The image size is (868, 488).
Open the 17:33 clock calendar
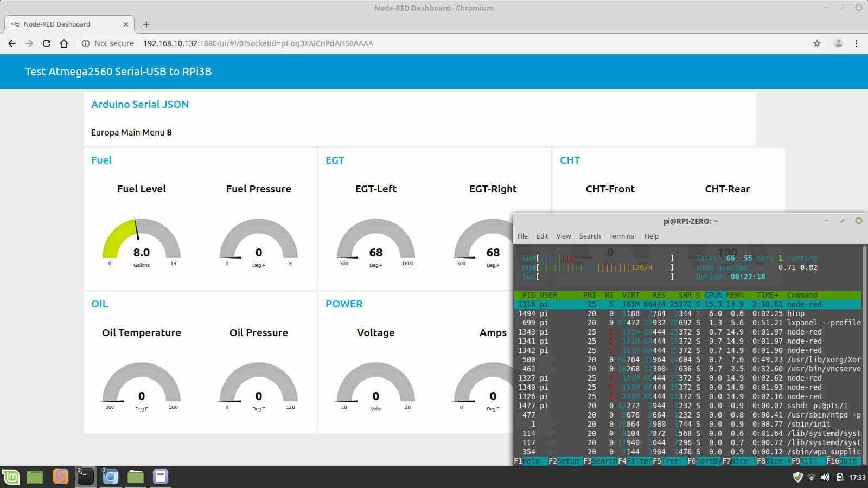point(857,477)
